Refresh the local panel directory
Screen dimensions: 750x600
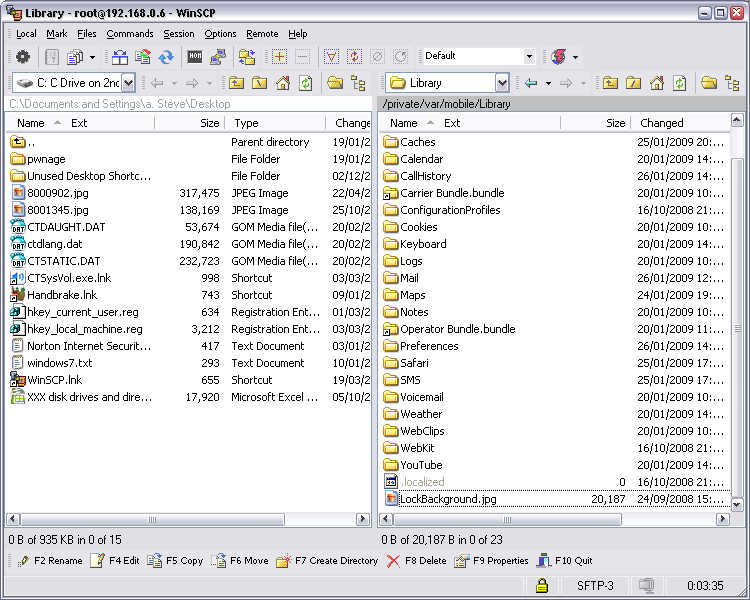pos(306,83)
